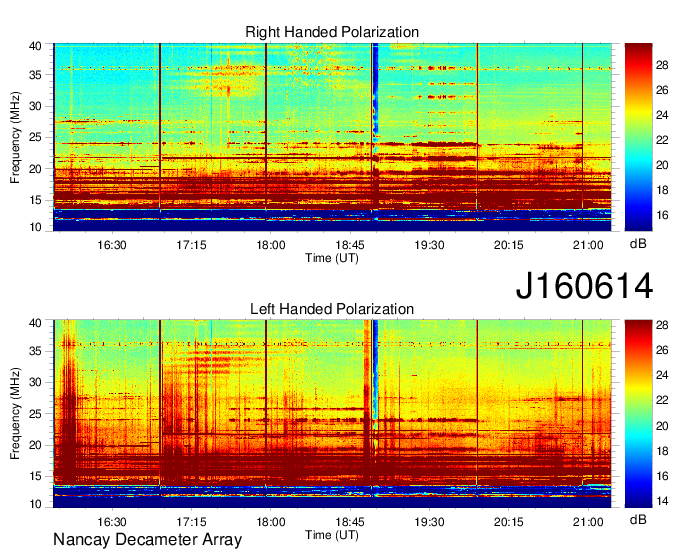
Task: Click the 25 MHz tick on Left Handed plot
Action: click(x=35, y=414)
